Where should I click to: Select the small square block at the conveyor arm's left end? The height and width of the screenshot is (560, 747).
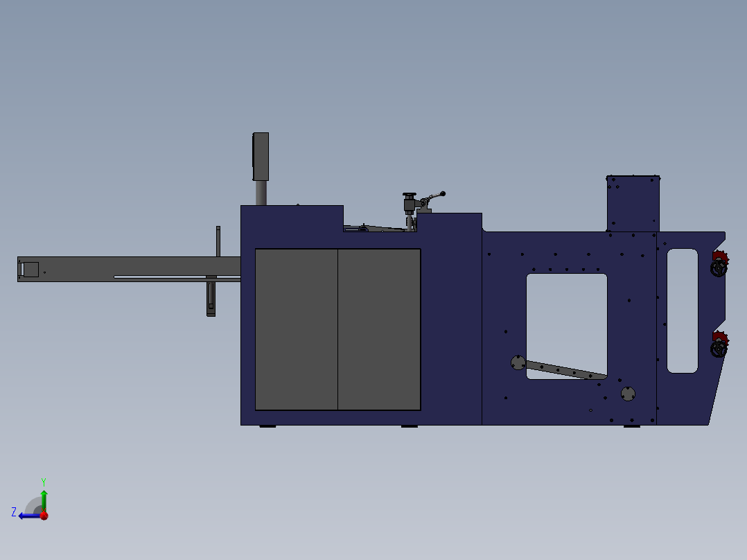pyautogui.click(x=31, y=270)
